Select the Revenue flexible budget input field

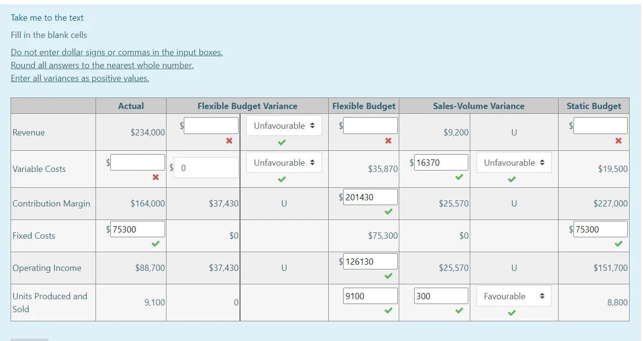pyautogui.click(x=370, y=125)
